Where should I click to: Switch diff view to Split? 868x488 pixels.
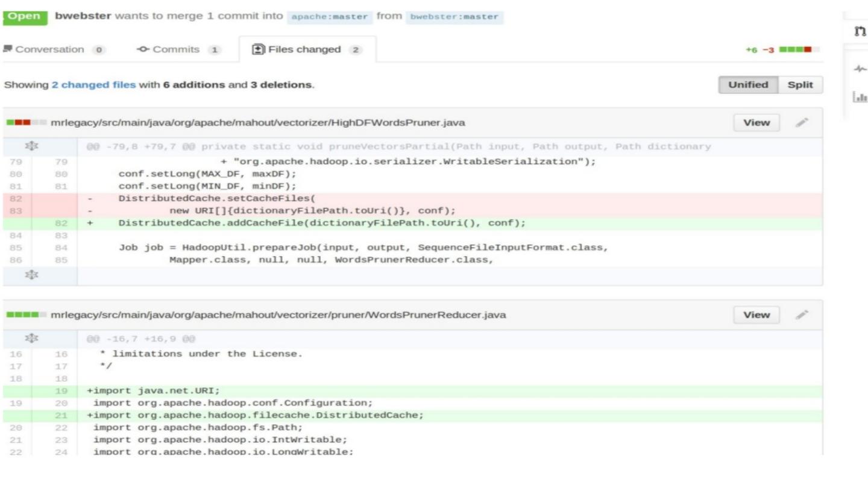(800, 85)
